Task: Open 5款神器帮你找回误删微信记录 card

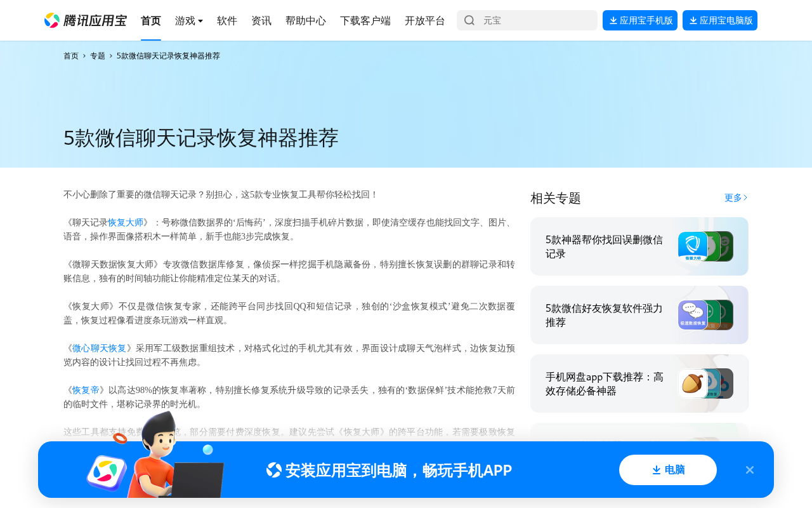Action: point(639,246)
